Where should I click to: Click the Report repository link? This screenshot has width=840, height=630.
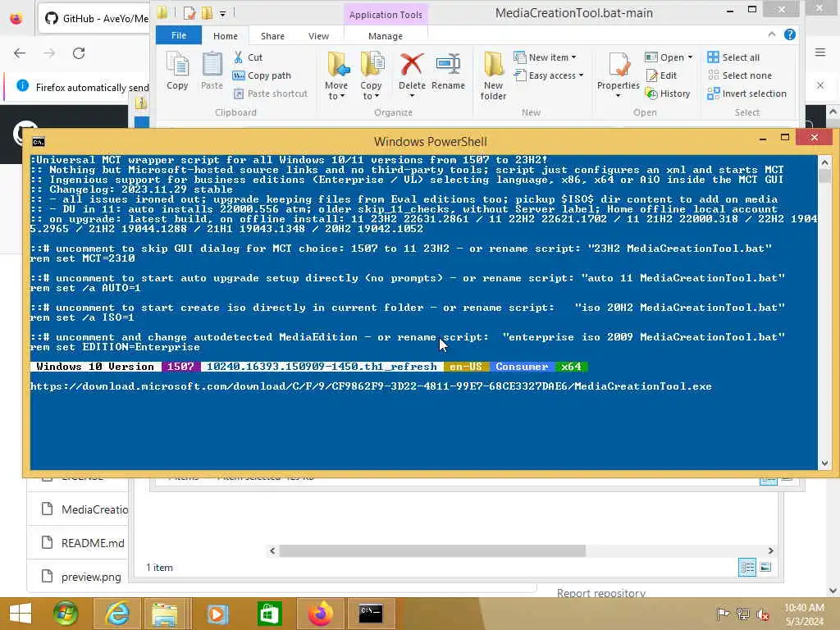601,593
